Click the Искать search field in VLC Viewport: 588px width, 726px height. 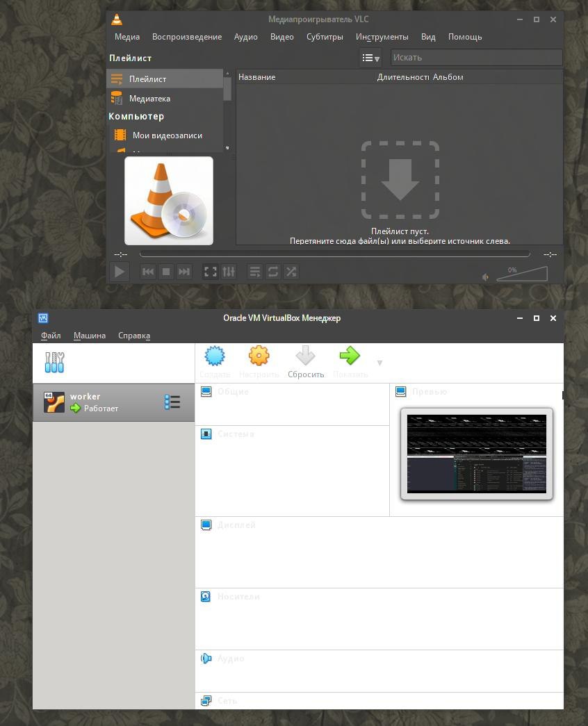coord(476,58)
